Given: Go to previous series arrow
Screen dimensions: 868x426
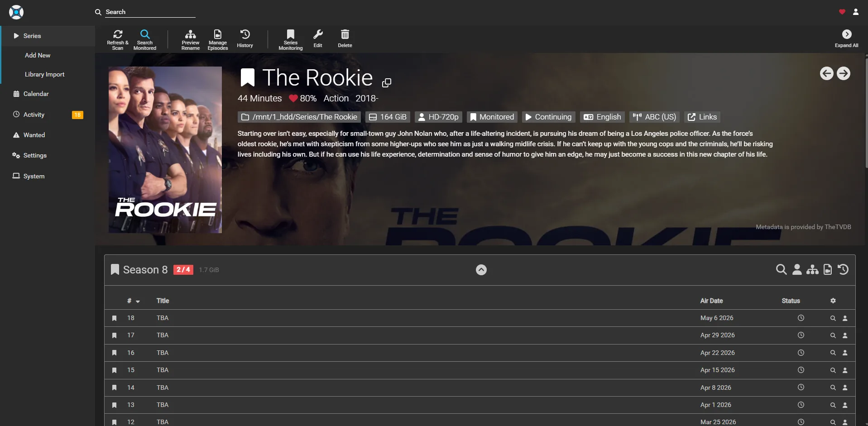Looking at the screenshot, I should click(x=827, y=73).
